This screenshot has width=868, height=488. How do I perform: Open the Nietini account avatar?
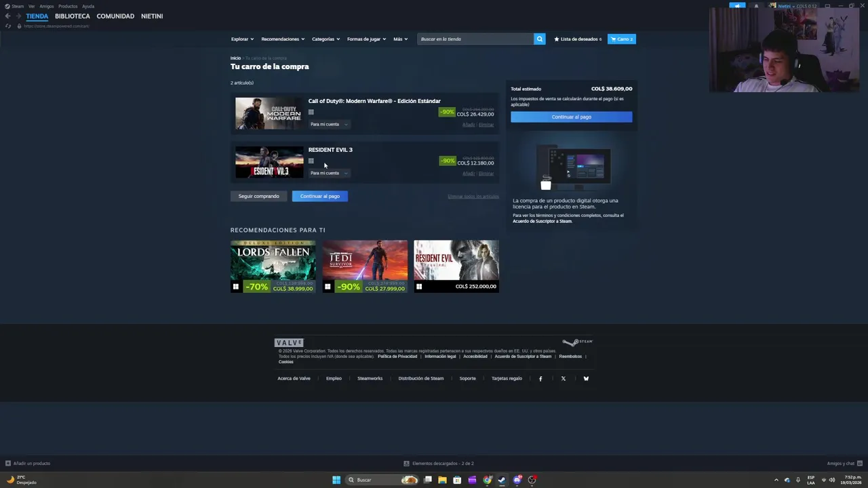click(772, 6)
